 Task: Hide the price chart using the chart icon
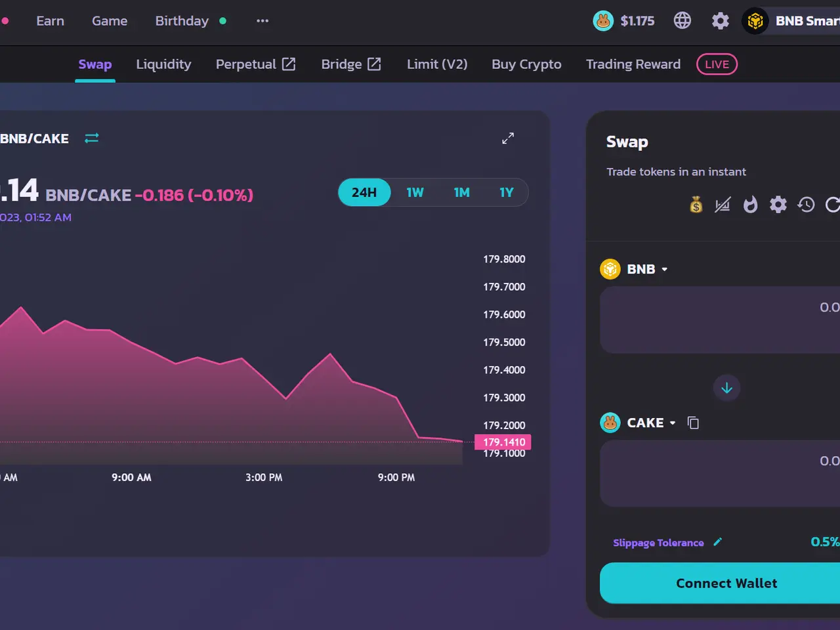723,205
